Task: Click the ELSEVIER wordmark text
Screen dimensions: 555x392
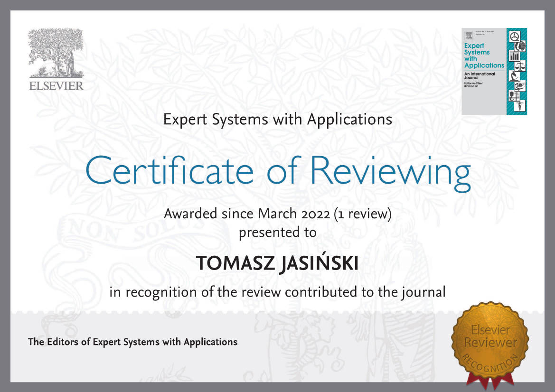Action: (x=56, y=86)
